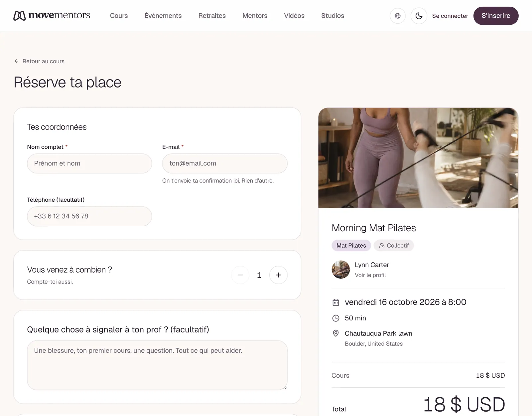Click the movementors logo

click(52, 15)
